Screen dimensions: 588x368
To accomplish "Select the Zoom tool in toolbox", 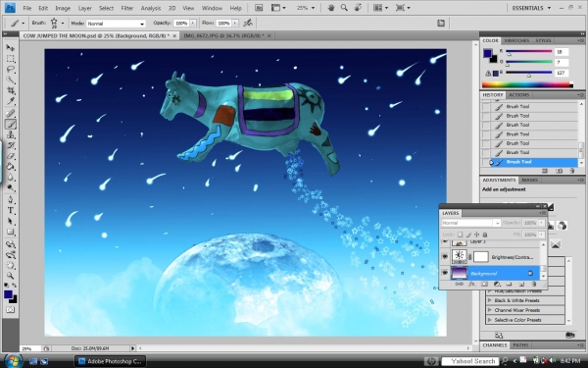I will click(x=11, y=276).
